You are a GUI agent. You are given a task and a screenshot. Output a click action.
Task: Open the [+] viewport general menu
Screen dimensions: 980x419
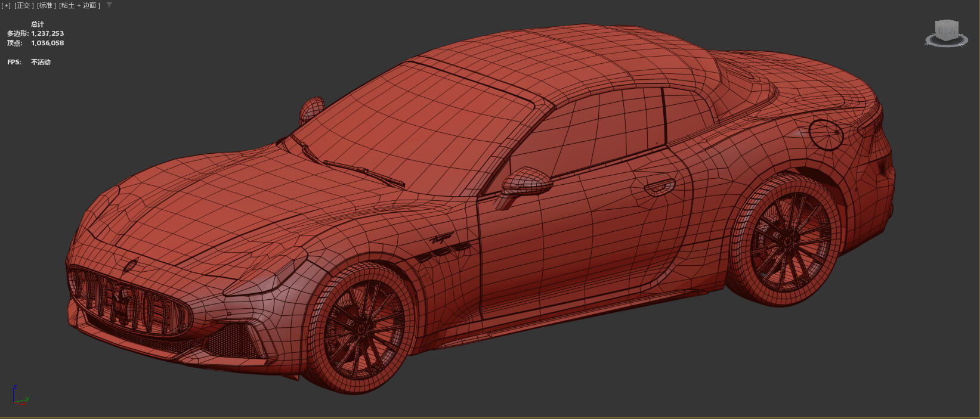(x=6, y=5)
